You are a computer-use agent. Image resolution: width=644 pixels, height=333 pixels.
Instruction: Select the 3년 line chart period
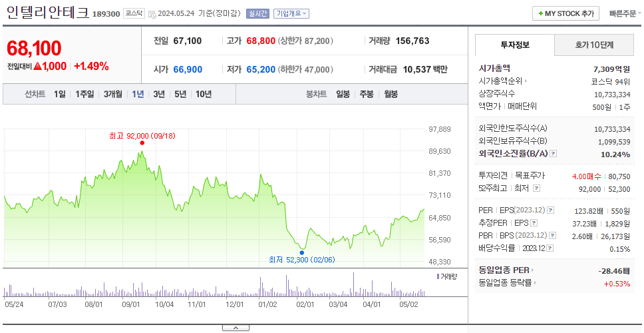(159, 94)
